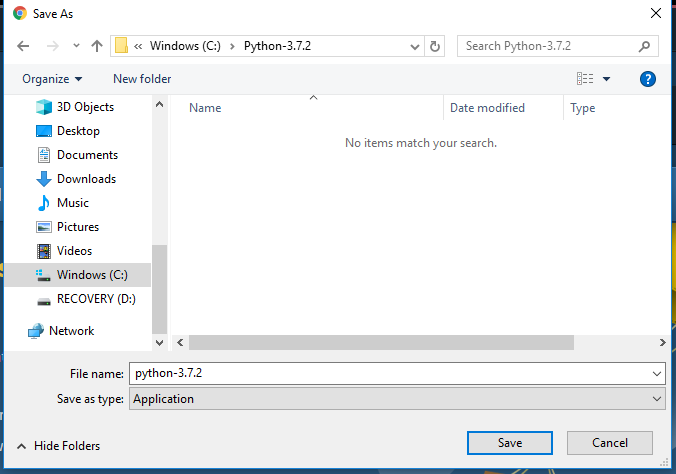Click the Music note icon
This screenshot has width=676, height=474.
pos(44,203)
